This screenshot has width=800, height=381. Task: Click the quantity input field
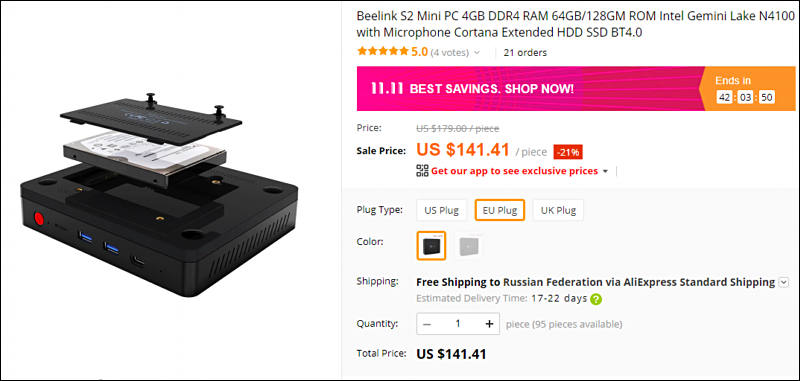458,324
